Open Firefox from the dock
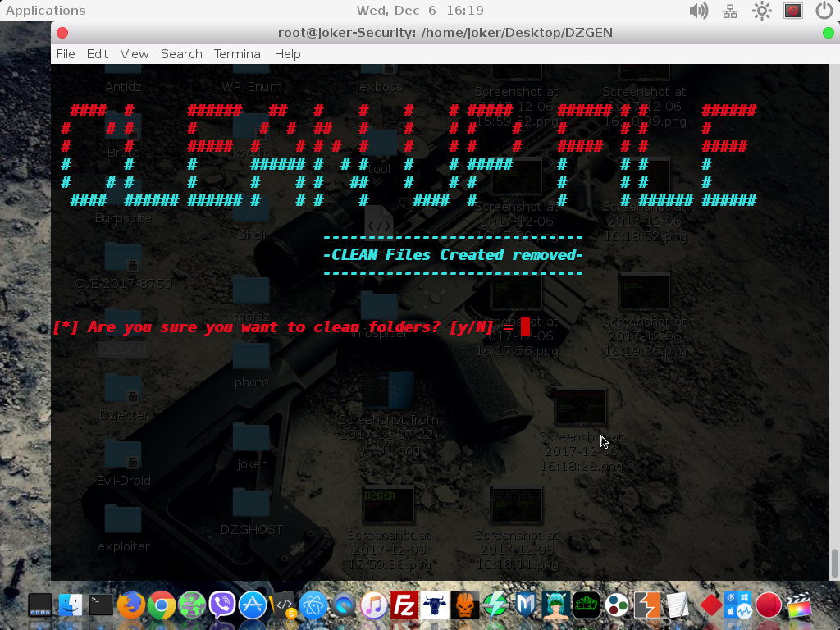Screen dimensions: 840x630 click(130, 605)
